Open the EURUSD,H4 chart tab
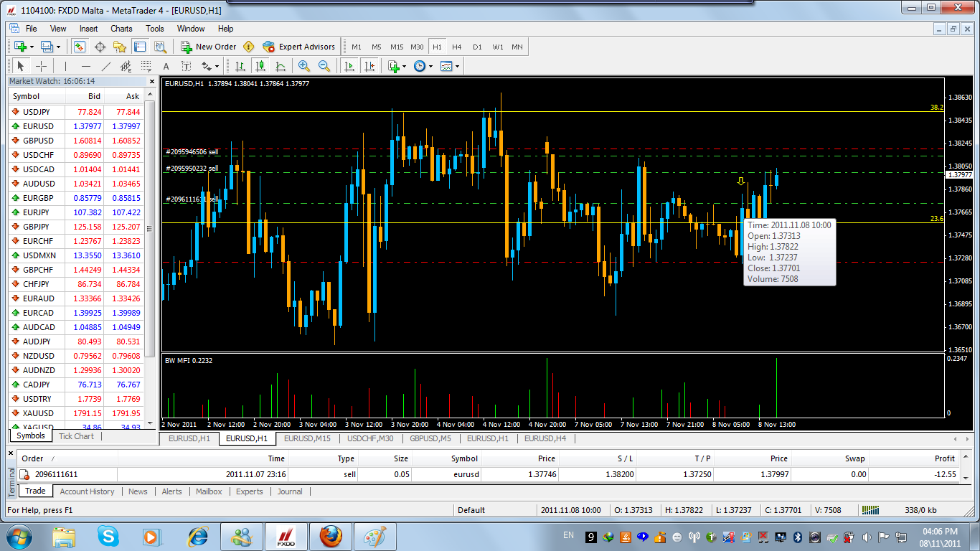Screen dimensions: 980x551 pyautogui.click(x=545, y=438)
